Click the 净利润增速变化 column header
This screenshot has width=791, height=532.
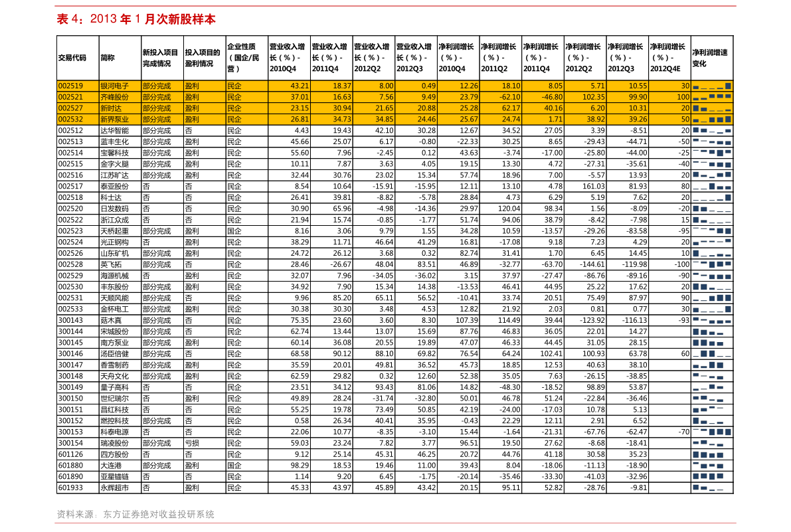point(711,58)
